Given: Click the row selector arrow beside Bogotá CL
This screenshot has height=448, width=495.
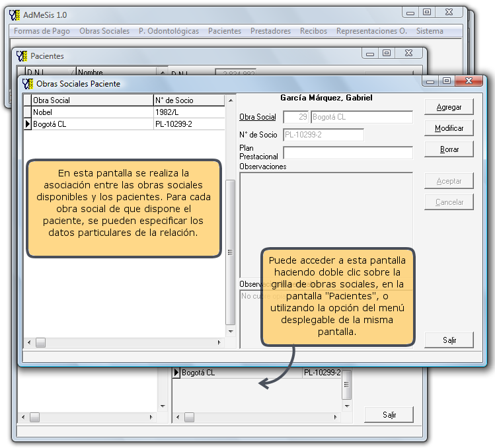Looking at the screenshot, I should pos(27,124).
